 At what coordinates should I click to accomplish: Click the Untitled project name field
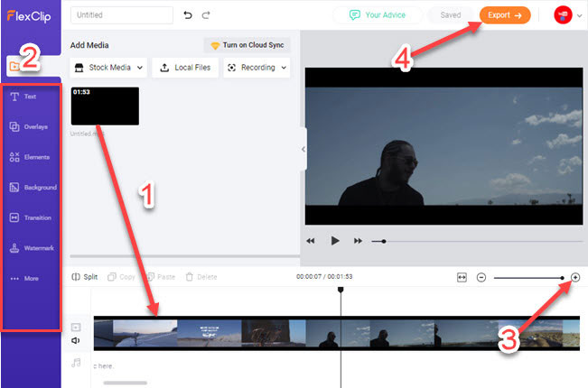(x=122, y=15)
